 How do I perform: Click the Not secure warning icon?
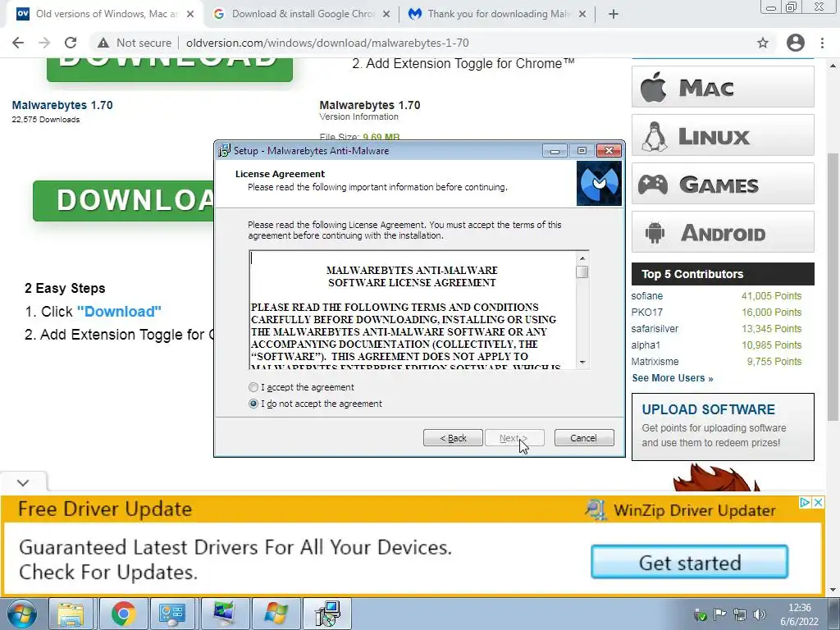tap(103, 43)
